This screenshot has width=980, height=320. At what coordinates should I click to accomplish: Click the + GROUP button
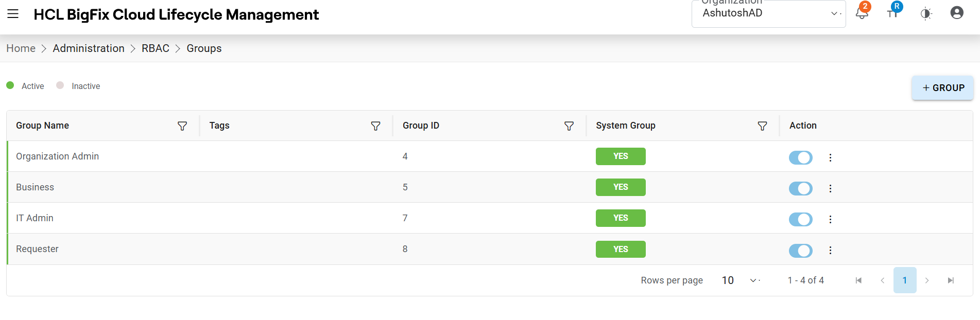(x=942, y=88)
